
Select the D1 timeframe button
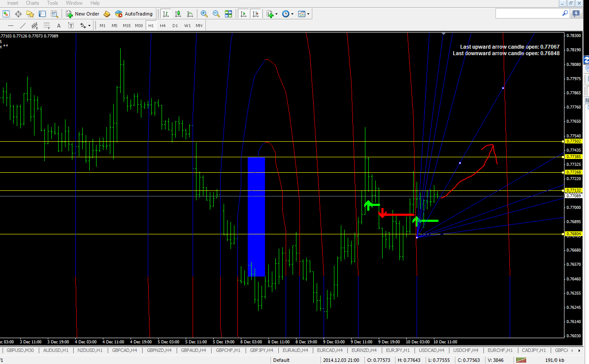175,25
